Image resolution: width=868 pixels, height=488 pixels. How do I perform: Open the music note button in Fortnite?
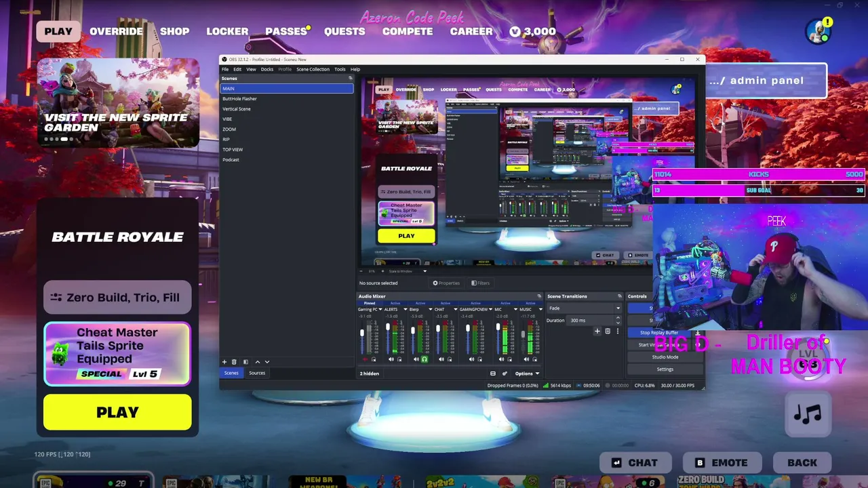coord(808,413)
